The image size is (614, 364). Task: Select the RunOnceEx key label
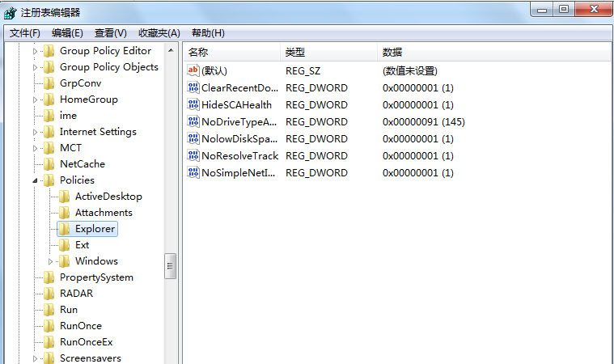(x=86, y=342)
